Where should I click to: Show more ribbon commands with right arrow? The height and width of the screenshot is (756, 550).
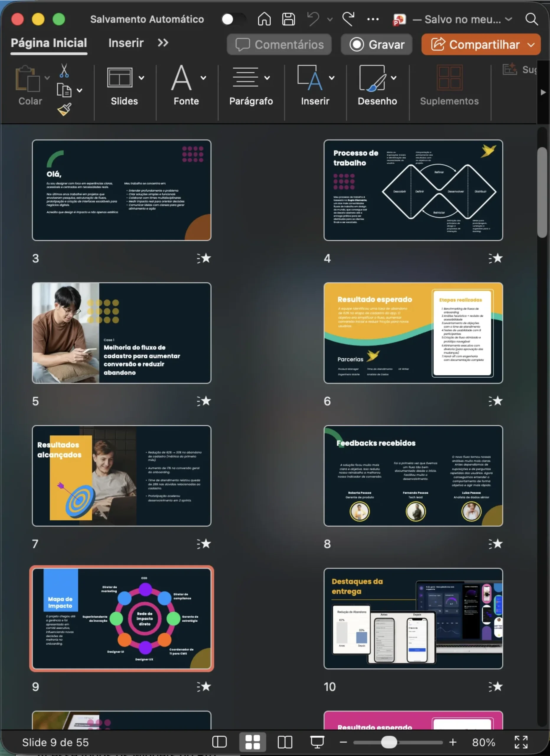[543, 92]
